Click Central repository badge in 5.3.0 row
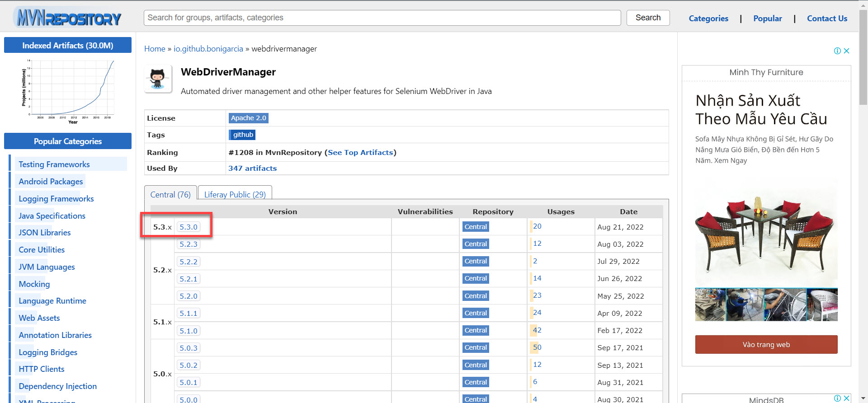The image size is (868, 403). click(x=476, y=227)
